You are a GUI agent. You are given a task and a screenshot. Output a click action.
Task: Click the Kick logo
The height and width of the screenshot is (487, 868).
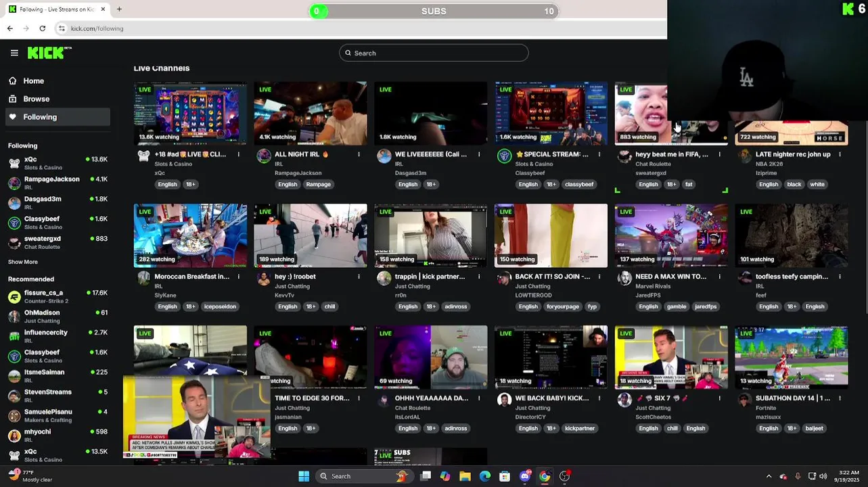click(49, 53)
